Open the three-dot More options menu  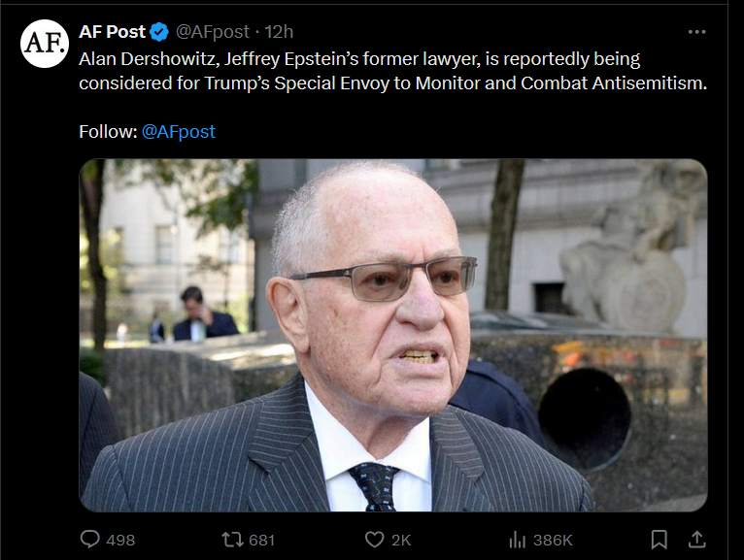(696, 32)
